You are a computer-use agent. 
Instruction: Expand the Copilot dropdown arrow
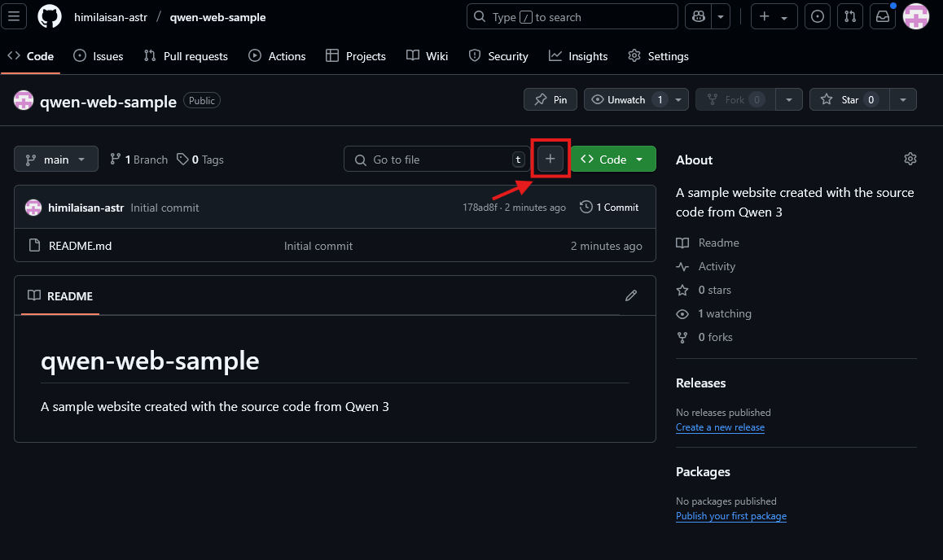(721, 17)
